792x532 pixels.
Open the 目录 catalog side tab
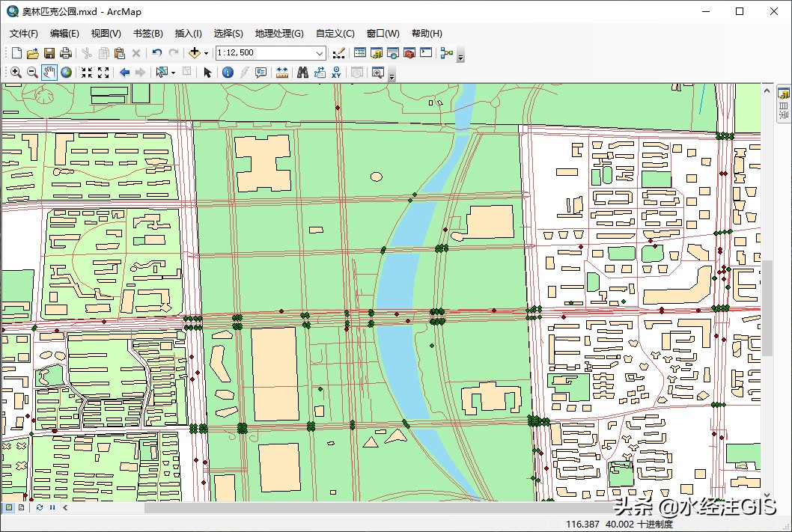pos(784,106)
